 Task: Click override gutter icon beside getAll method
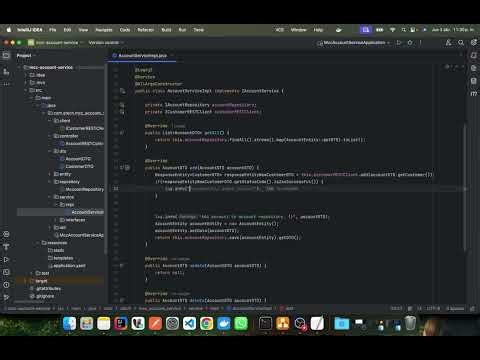122,133
